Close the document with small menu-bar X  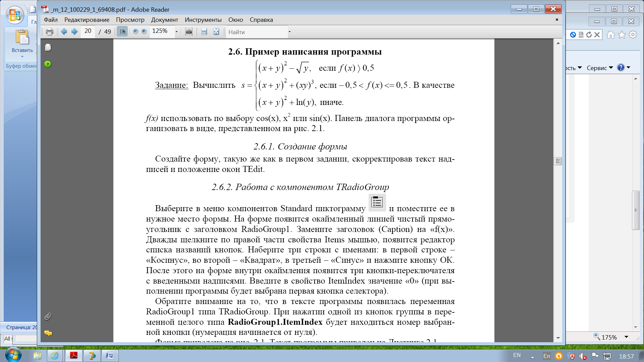coord(557,19)
